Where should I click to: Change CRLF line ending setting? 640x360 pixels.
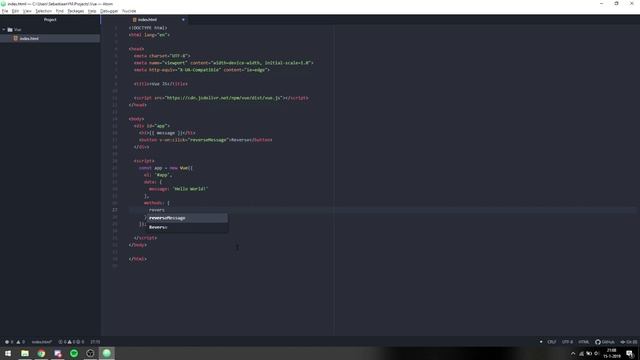pos(551,342)
